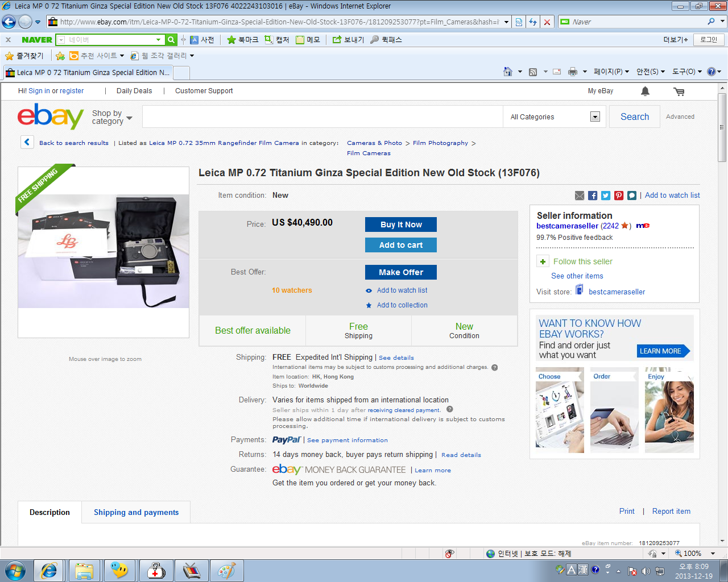
Task: Select the Leica MP browser tab
Action: 88,73
